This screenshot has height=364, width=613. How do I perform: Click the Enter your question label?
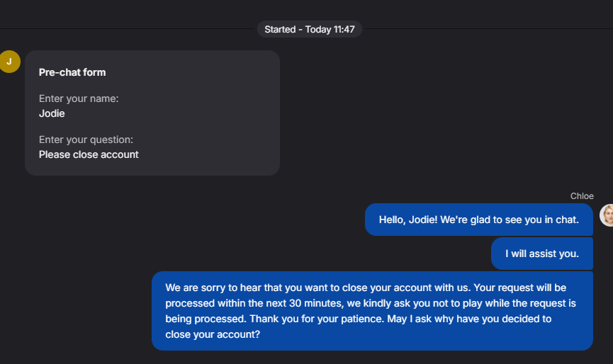pos(86,140)
